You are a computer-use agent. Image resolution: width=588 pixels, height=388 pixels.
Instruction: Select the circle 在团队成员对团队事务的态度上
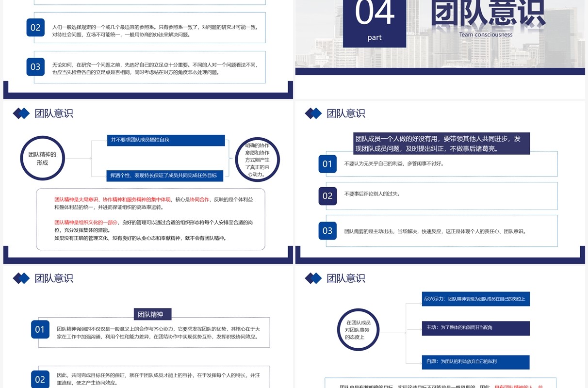pyautogui.click(x=358, y=329)
